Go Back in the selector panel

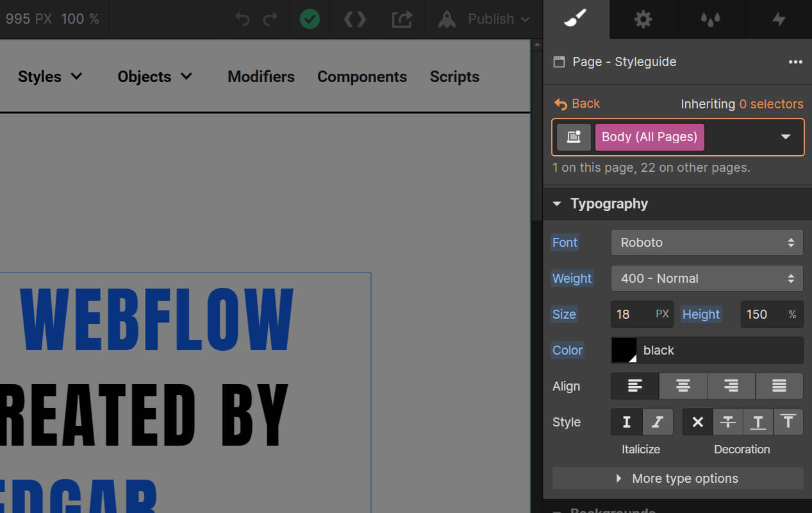click(577, 104)
